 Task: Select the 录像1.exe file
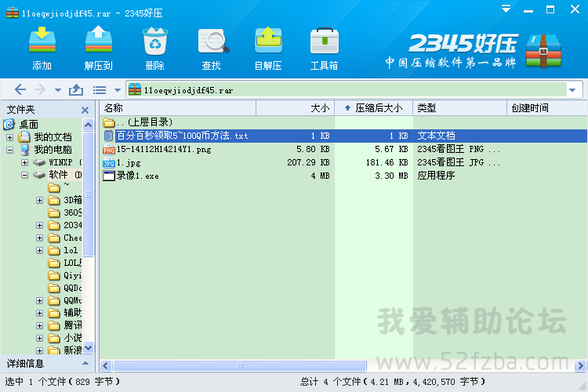click(343, 176)
